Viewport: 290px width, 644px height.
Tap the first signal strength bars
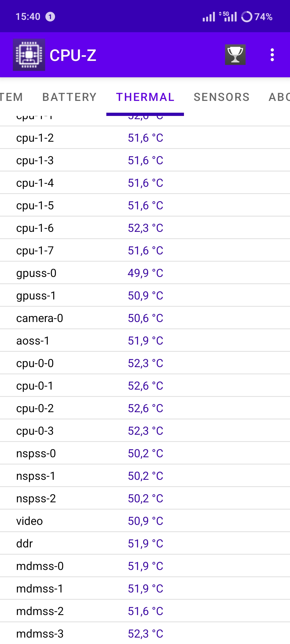(x=209, y=17)
